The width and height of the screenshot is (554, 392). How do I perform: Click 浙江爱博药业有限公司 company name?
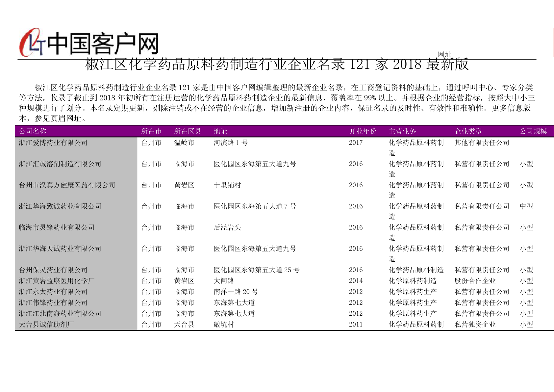pyautogui.click(x=53, y=143)
